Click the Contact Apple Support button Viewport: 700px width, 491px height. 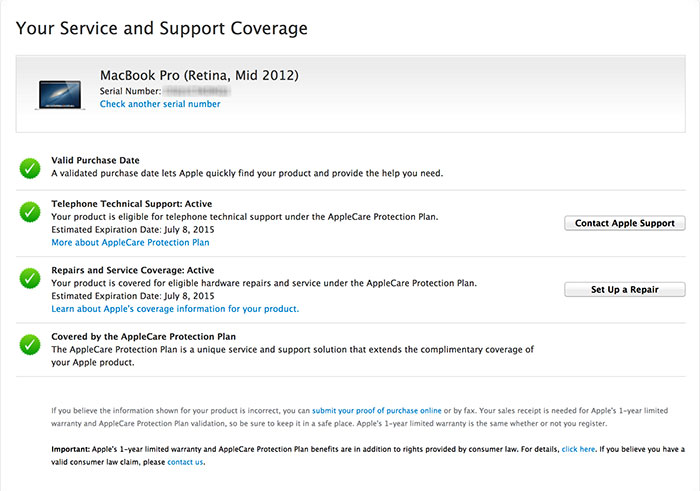(625, 223)
